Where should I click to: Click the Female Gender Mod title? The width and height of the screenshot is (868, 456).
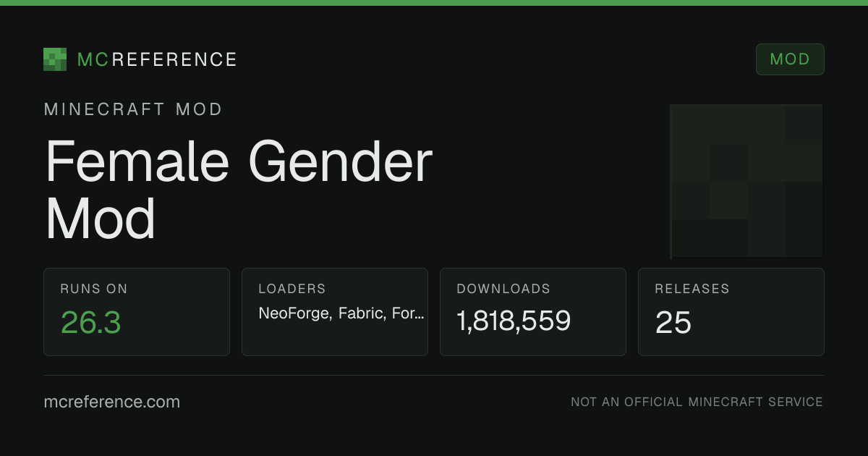tap(239, 190)
